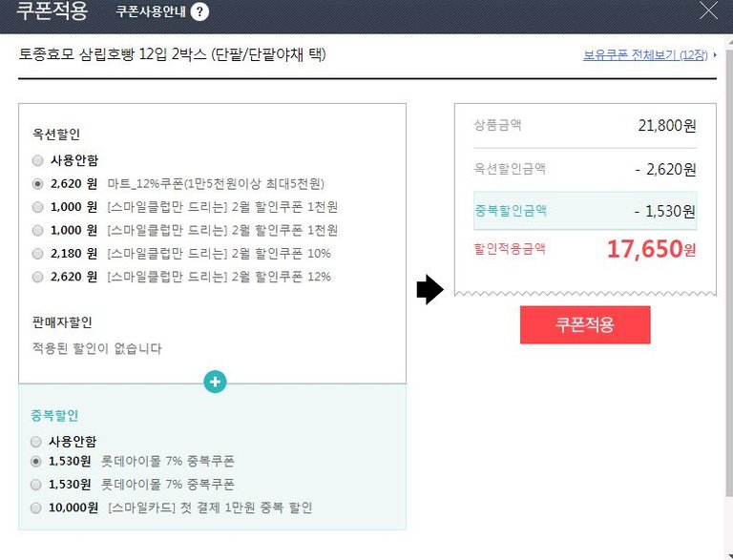Close the coupon dialog with the X icon
Screen dimensions: 733x560
pos(709,11)
